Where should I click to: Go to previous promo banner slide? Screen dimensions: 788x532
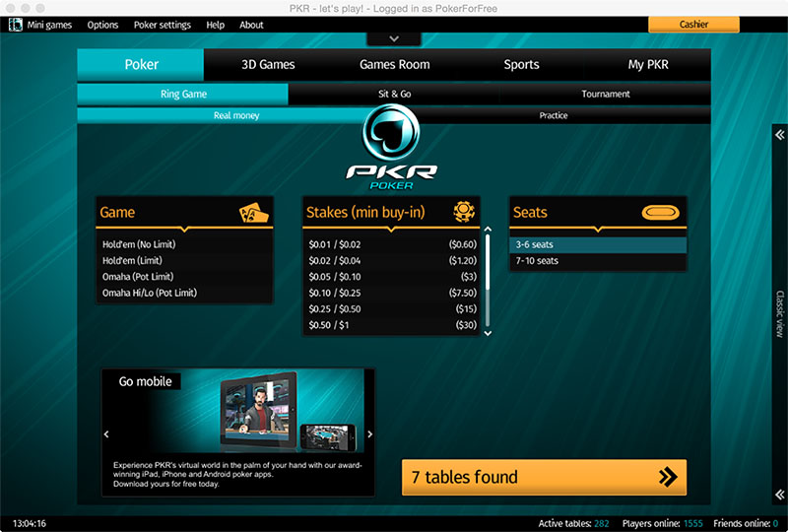(106, 433)
